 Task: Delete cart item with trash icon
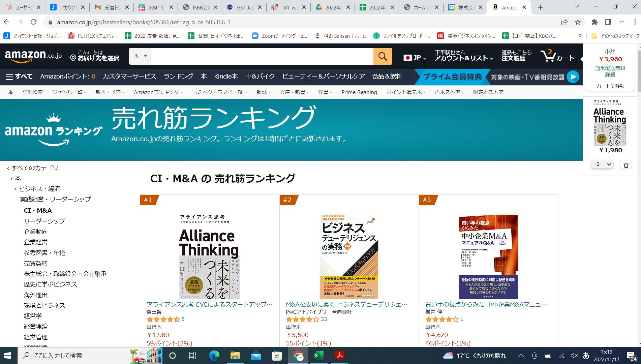[626, 165]
